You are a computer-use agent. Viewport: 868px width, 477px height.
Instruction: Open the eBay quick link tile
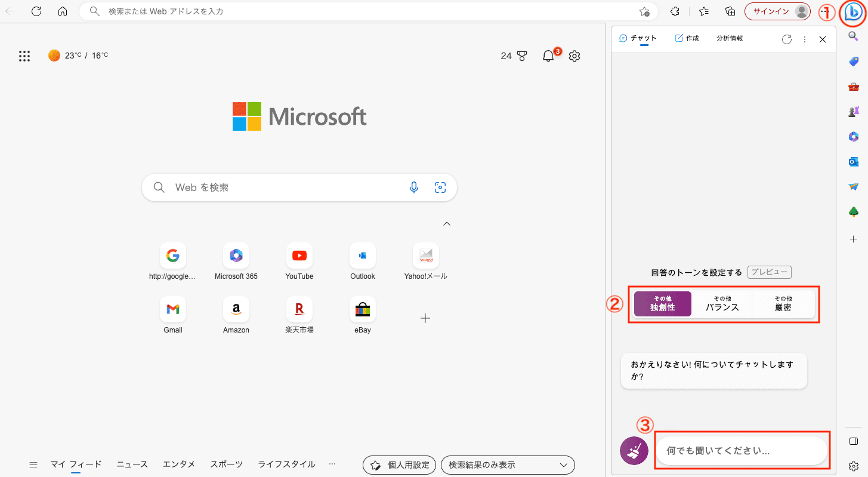363,315
